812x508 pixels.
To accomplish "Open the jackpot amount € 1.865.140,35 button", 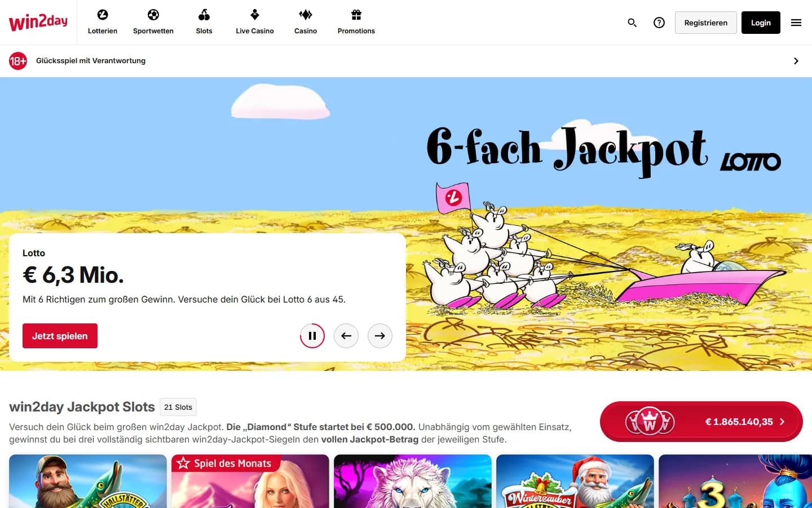I will [x=701, y=422].
